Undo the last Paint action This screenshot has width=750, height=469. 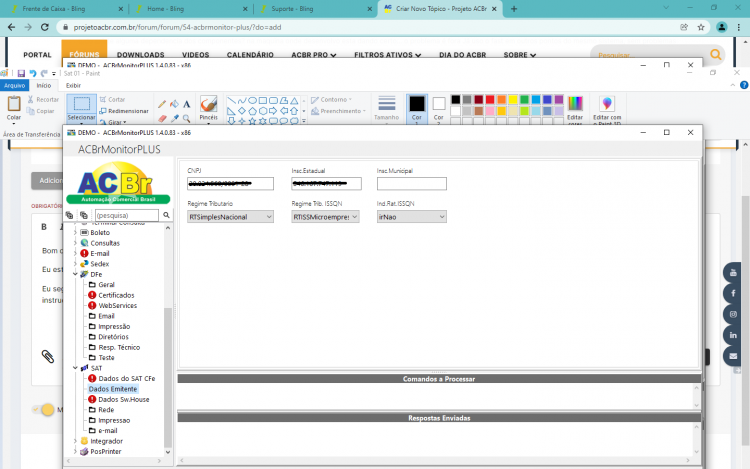(x=33, y=73)
